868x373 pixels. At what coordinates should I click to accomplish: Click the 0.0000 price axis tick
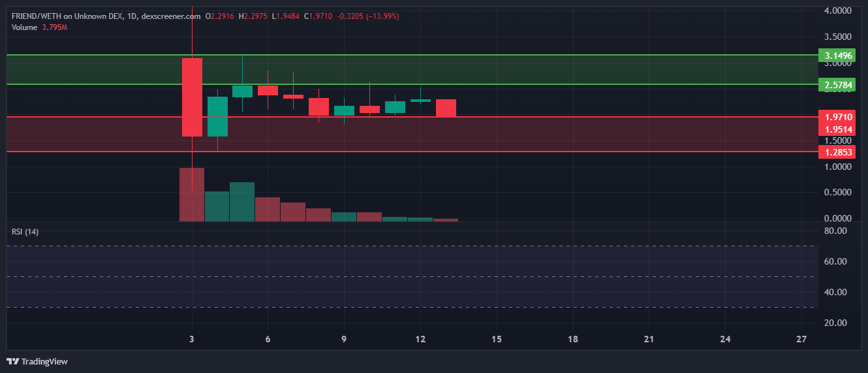pos(838,218)
